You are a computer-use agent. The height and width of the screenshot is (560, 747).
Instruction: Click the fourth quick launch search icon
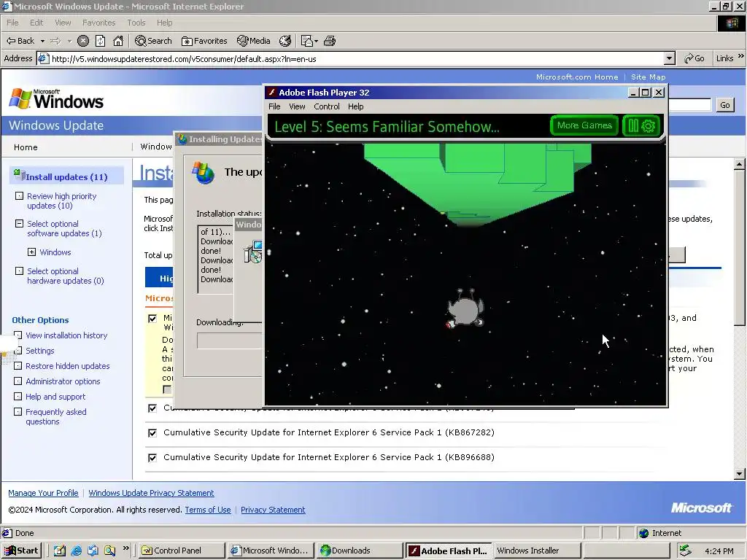coord(109,551)
